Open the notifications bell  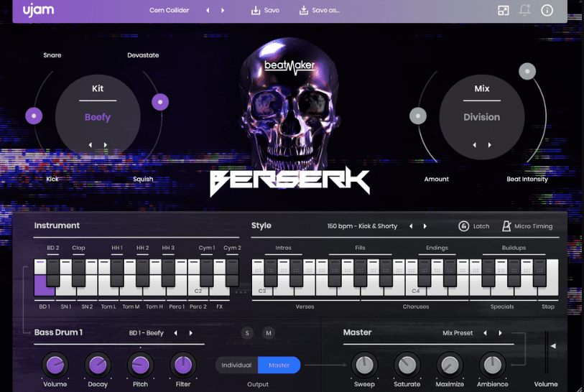(x=525, y=10)
